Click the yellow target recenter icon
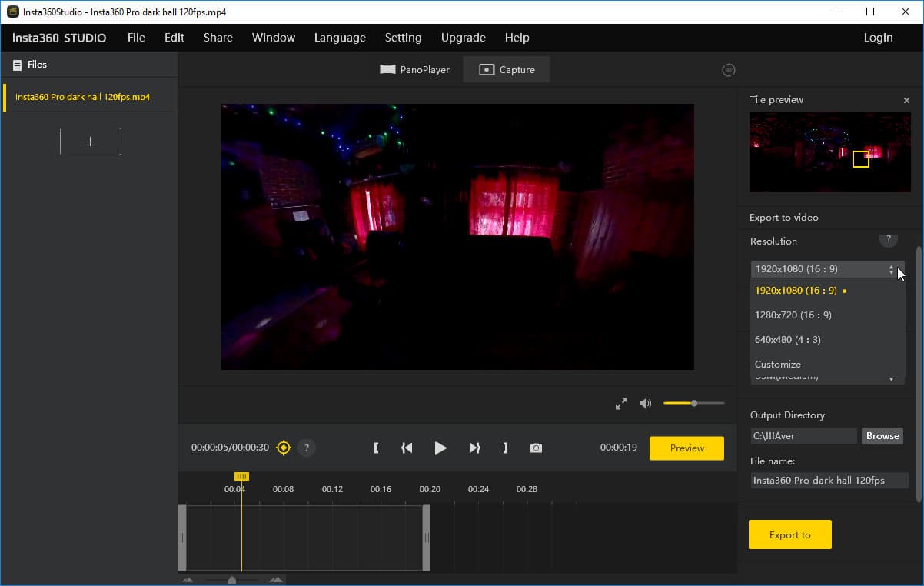This screenshot has width=924, height=586. click(284, 448)
